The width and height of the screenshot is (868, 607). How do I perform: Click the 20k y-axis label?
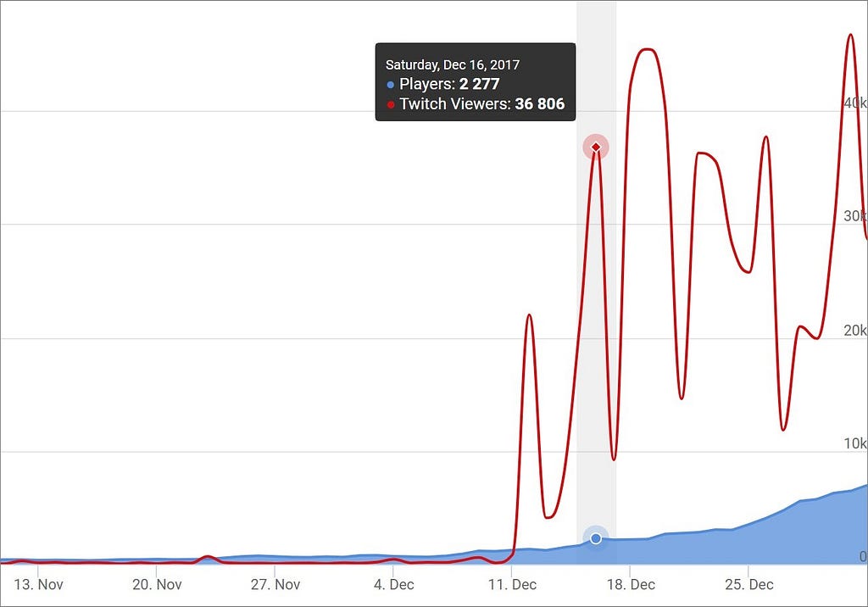click(x=855, y=330)
